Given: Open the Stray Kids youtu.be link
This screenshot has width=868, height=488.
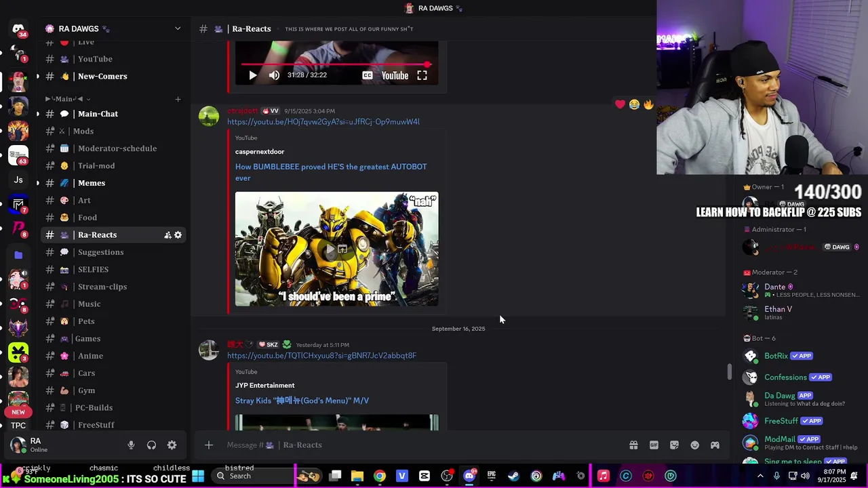Looking at the screenshot, I should point(321,356).
